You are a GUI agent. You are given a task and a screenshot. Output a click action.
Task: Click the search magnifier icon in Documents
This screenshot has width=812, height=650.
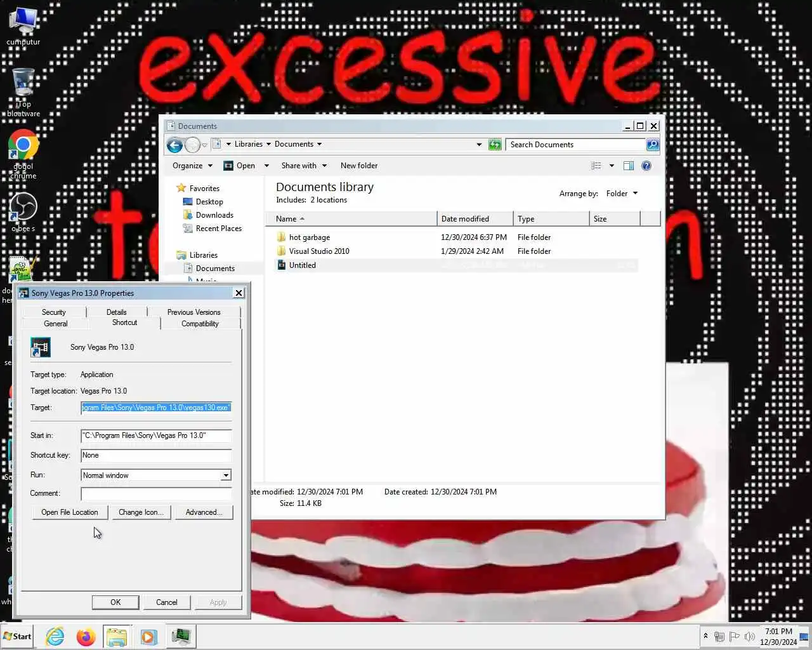coord(652,145)
